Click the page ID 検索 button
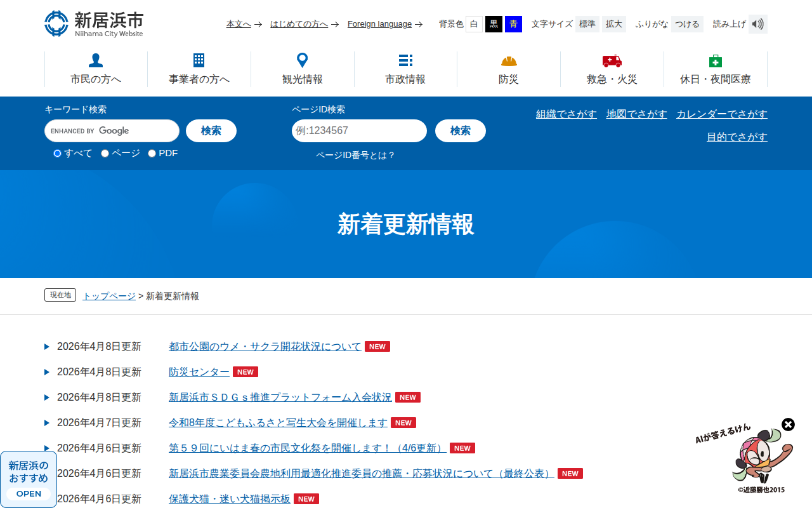 click(461, 131)
